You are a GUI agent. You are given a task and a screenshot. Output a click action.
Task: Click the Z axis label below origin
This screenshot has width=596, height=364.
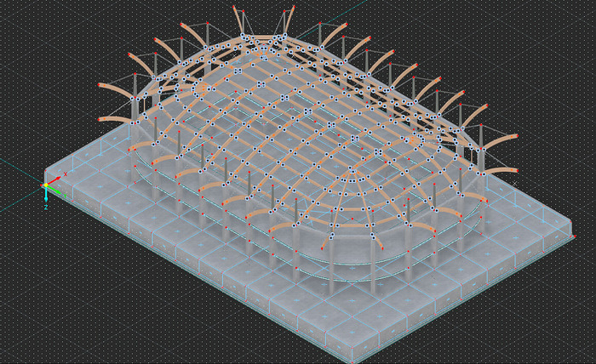(x=46, y=206)
